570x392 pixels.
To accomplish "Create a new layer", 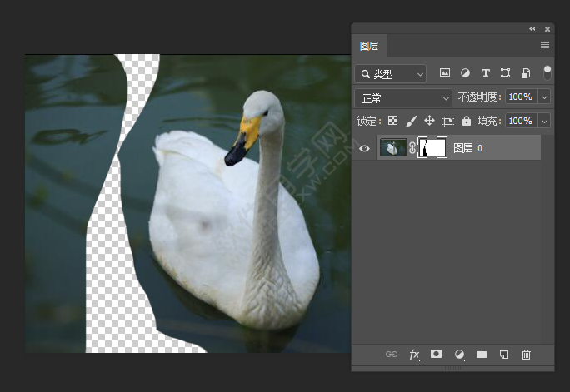I will (x=503, y=355).
